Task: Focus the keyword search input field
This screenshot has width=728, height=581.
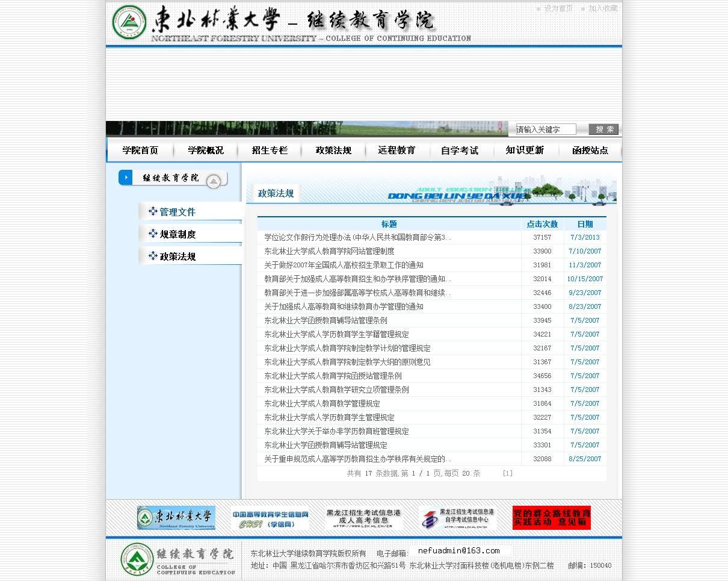Action: pos(546,129)
